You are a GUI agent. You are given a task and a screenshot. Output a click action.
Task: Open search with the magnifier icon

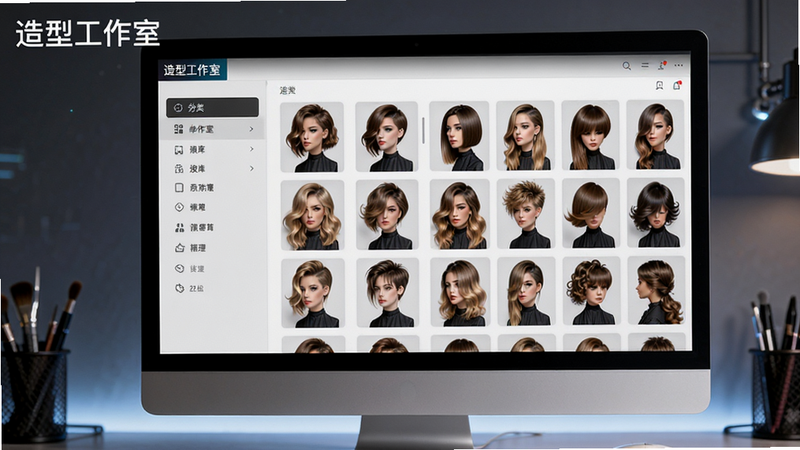coord(627,66)
